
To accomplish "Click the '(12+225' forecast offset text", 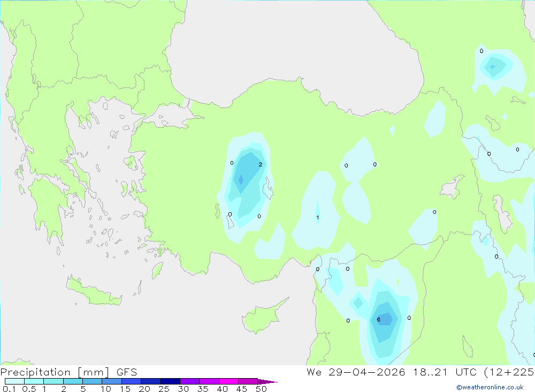I will pos(509,372).
